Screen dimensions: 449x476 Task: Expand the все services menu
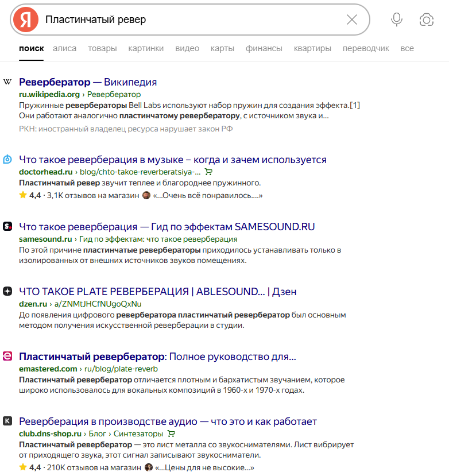pos(407,48)
